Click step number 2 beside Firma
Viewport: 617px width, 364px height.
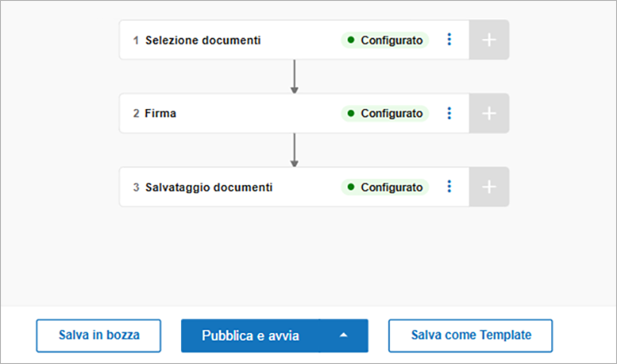click(136, 113)
